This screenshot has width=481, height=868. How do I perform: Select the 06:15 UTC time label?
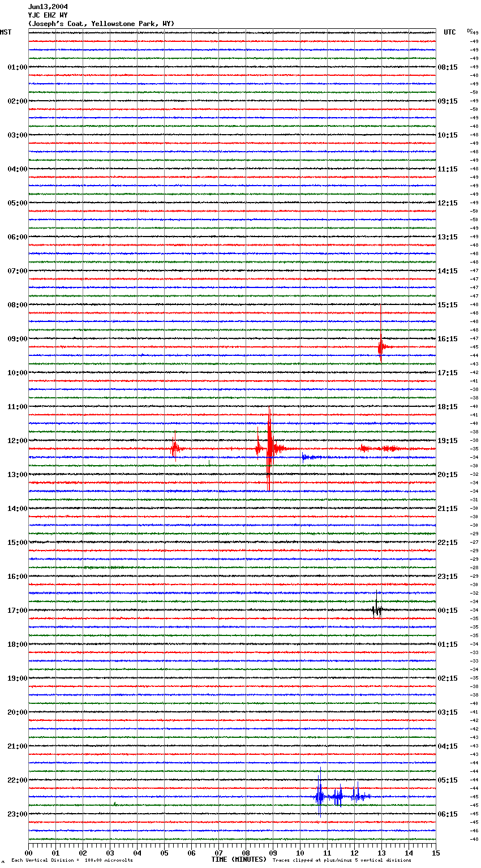[448, 814]
